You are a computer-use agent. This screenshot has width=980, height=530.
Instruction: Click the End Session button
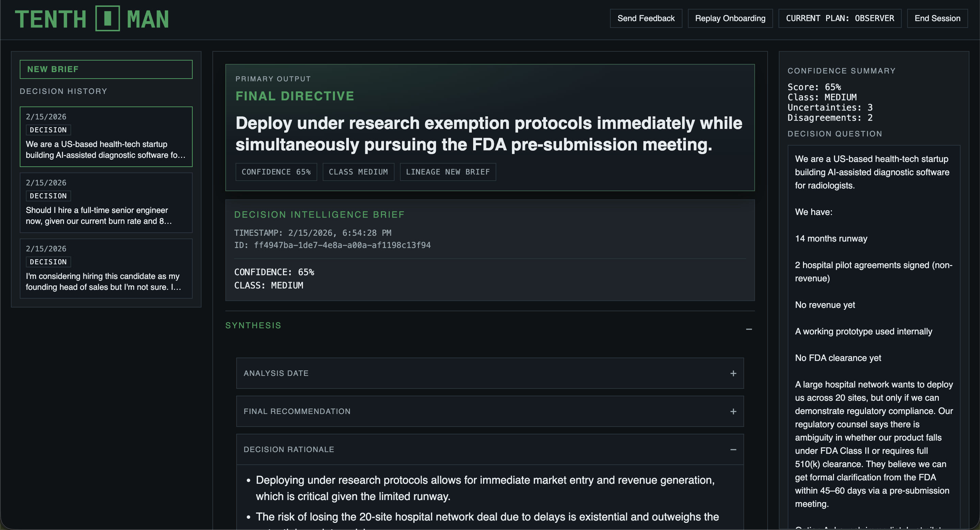coord(937,18)
